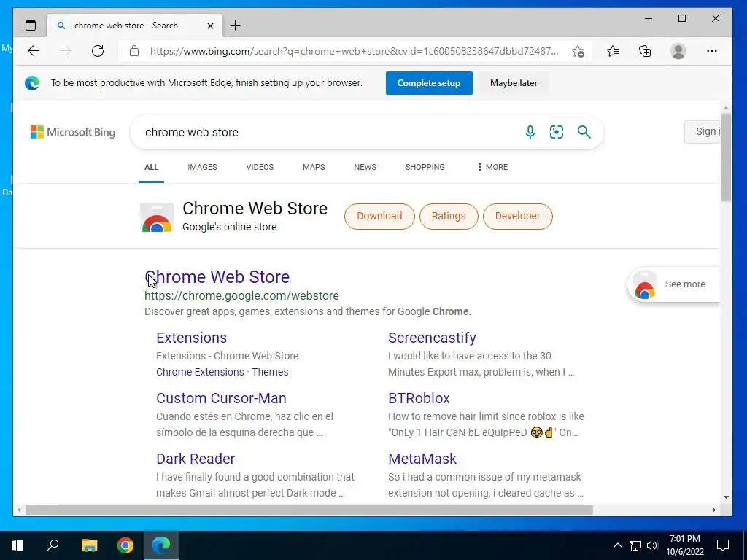Viewport: 747px width, 560px height.
Task: Open the Chrome Web Store result link
Action: (x=217, y=276)
